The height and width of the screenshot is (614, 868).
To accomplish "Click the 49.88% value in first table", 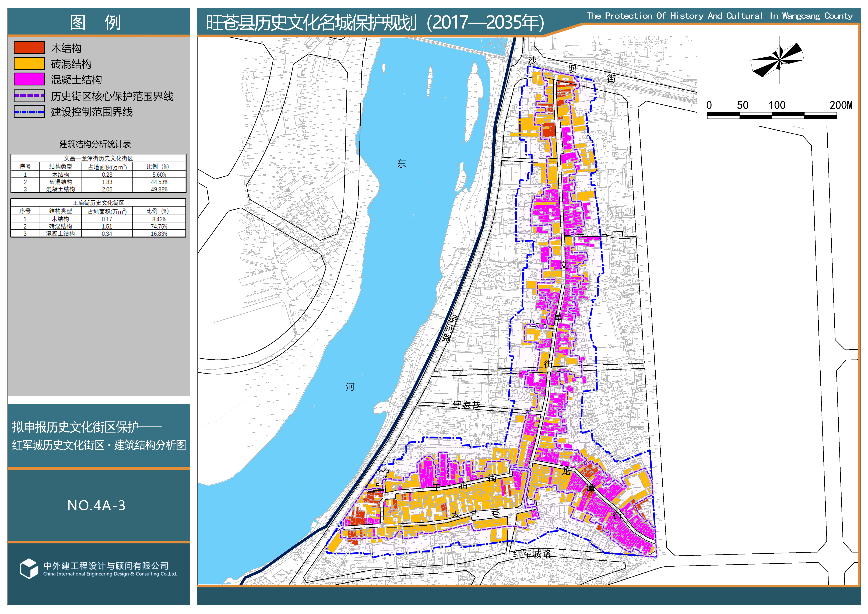I will tap(159, 189).
